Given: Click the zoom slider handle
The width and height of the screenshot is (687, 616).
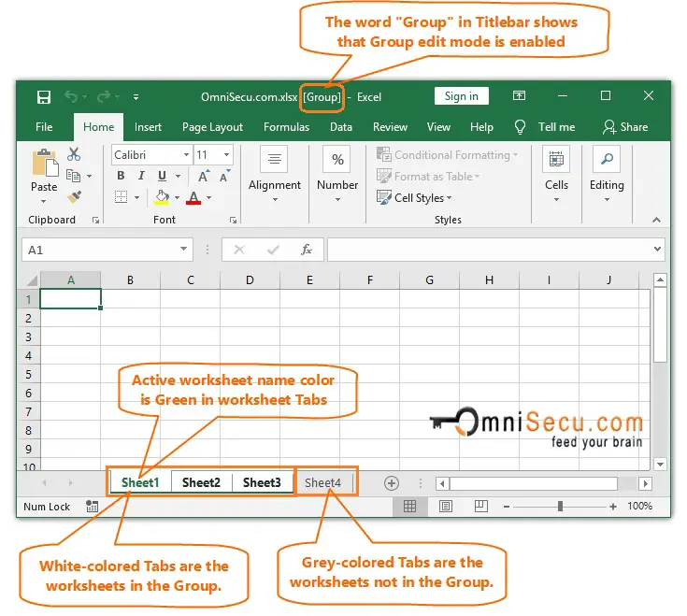Looking at the screenshot, I should click(x=560, y=507).
